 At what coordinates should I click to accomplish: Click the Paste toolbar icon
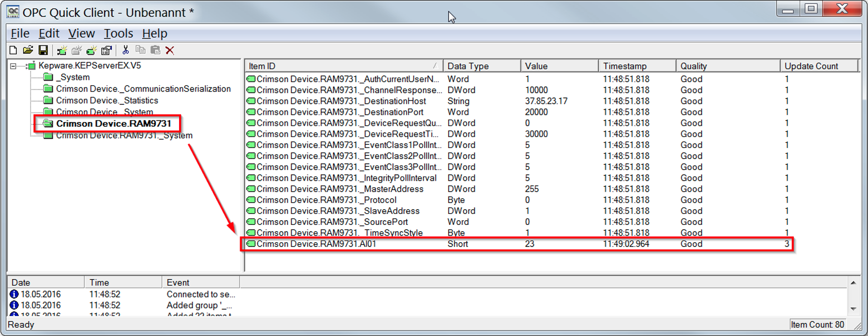[x=155, y=50]
